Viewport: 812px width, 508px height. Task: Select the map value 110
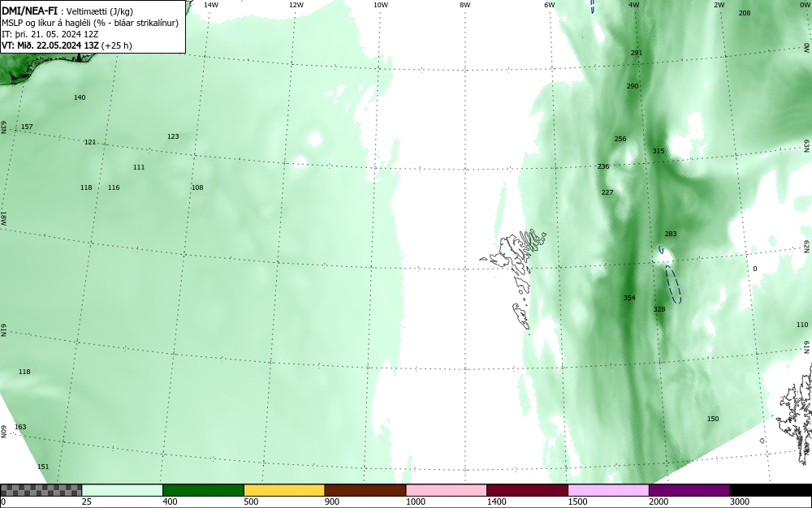click(x=801, y=325)
